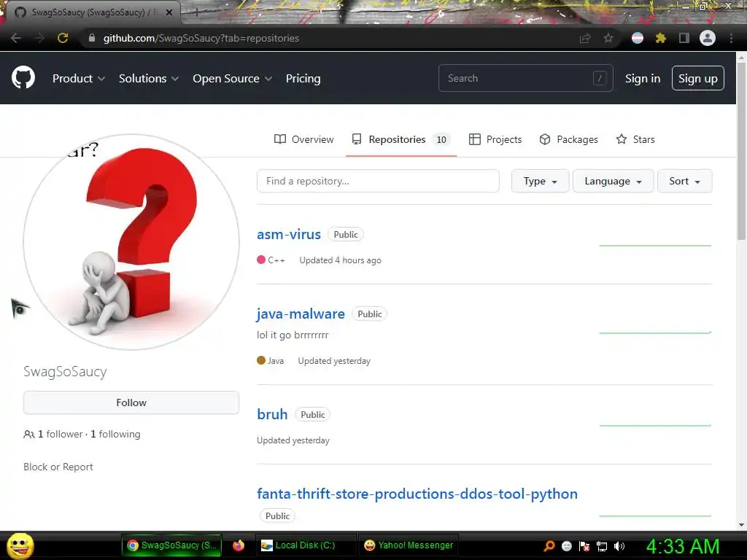Follow the SwagSoSaucy user
747x560 pixels.
pyautogui.click(x=131, y=402)
